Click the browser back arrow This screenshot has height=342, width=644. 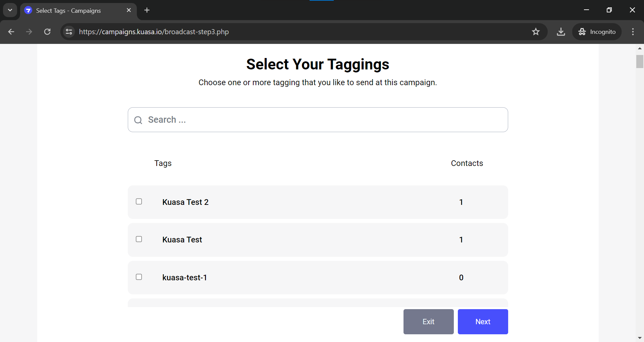(x=11, y=32)
